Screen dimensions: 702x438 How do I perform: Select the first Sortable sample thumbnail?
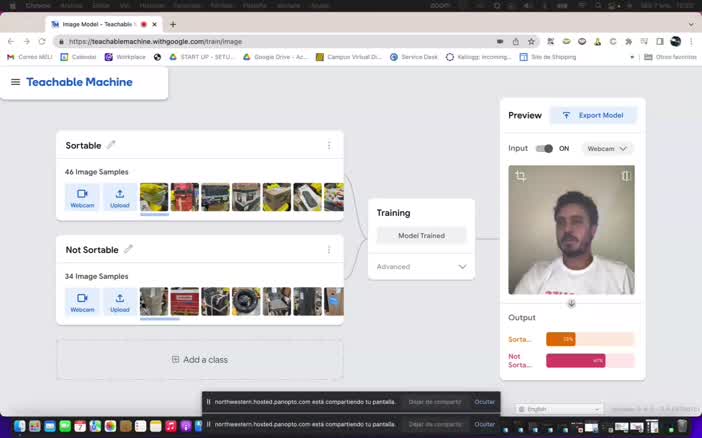[154, 197]
